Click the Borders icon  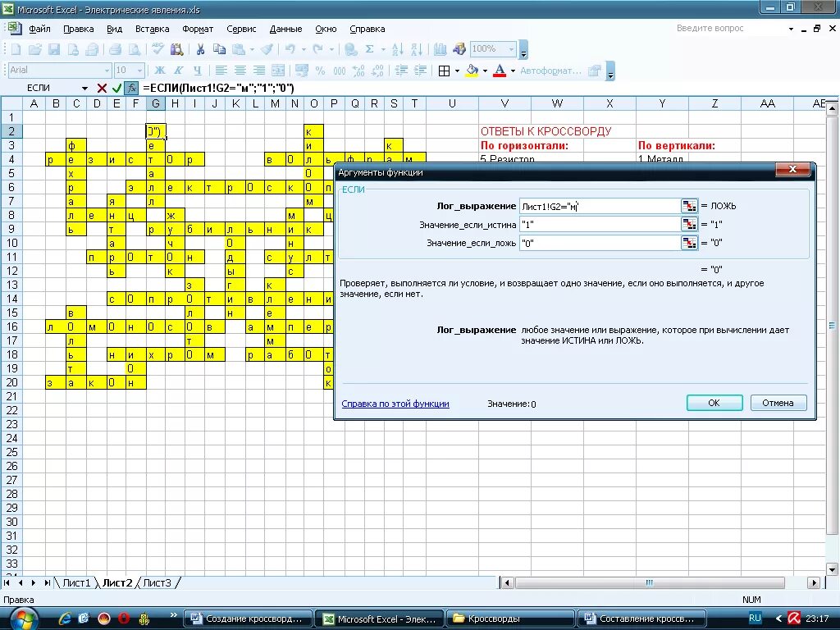[x=444, y=71]
